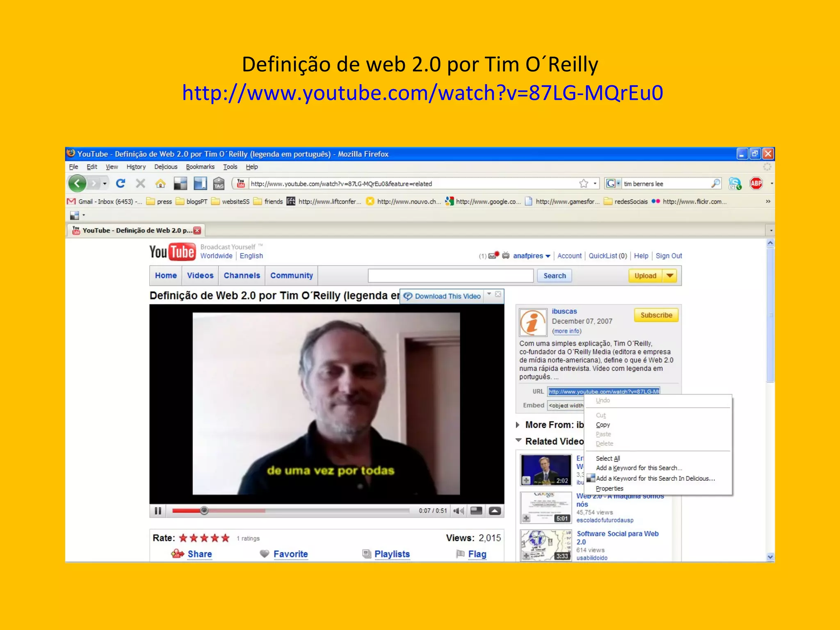The width and height of the screenshot is (840, 630).
Task: Show more bookmarks with the chevron
Action: coord(768,201)
